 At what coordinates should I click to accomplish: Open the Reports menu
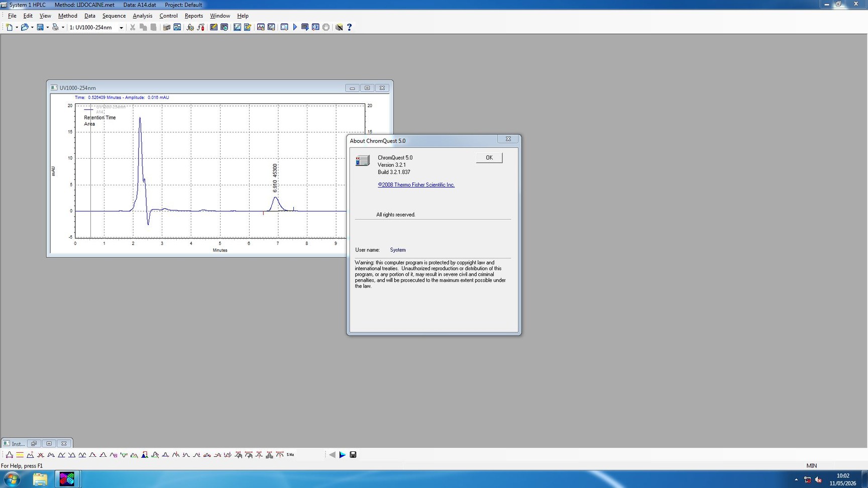[194, 16]
